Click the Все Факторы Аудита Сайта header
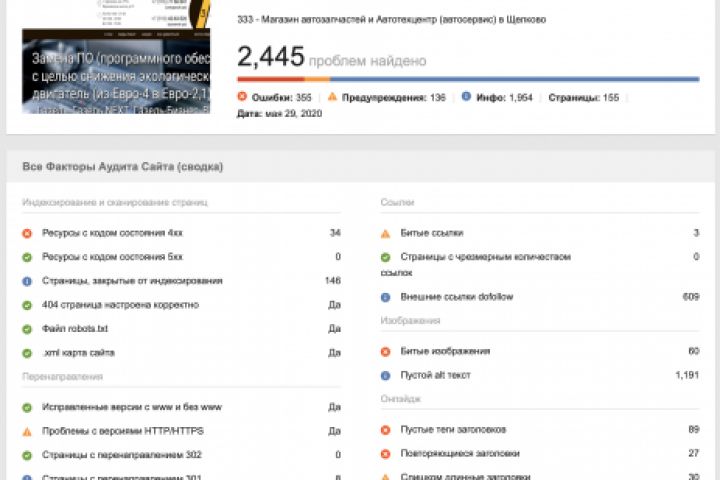Image resolution: width=720 pixels, height=480 pixels. (x=123, y=166)
